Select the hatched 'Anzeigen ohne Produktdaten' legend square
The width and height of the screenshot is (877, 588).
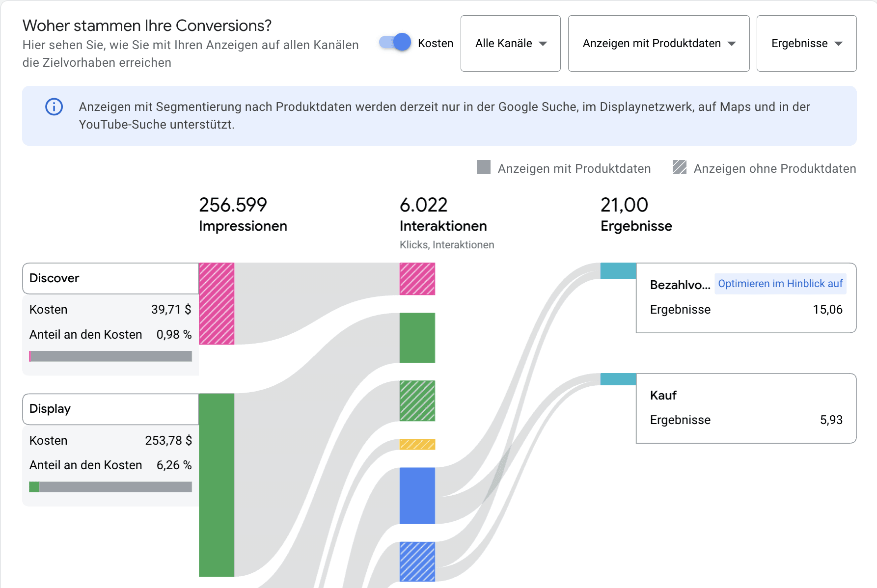point(679,168)
